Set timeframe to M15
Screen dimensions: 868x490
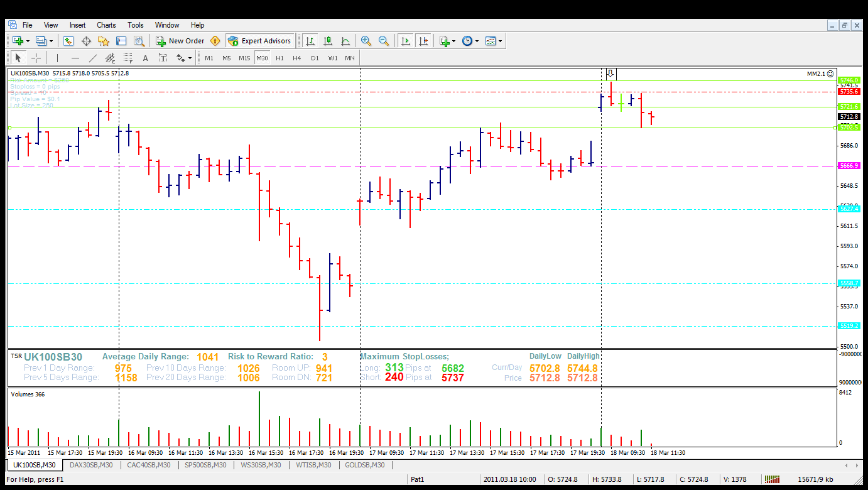pyautogui.click(x=244, y=58)
